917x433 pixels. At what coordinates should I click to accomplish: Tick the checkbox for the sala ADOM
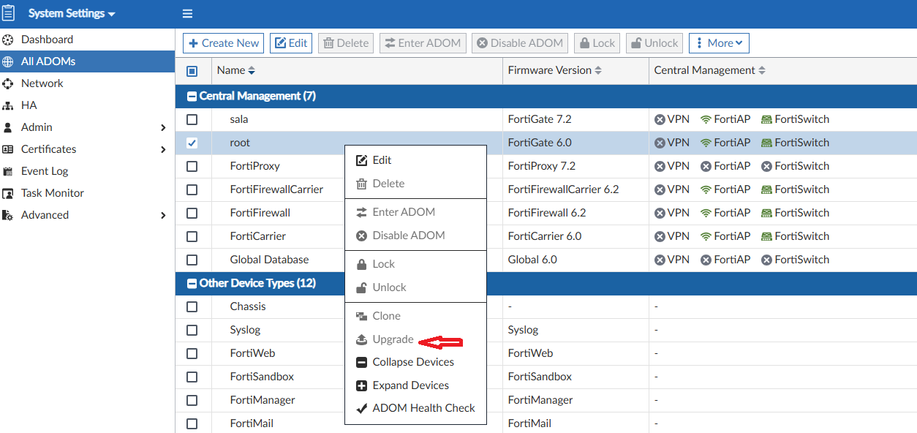[192, 119]
